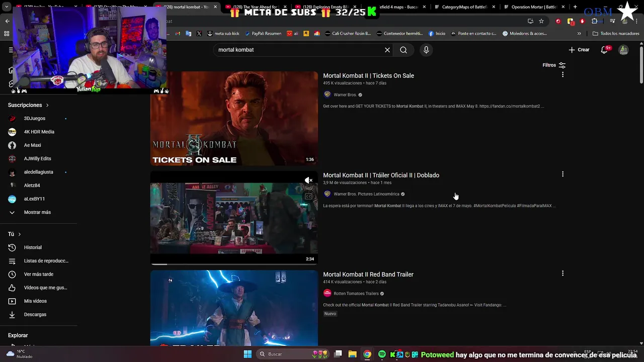Image resolution: width=644 pixels, height=362 pixels.
Task: Unmute the Tráiler Oficial II preview
Action: click(308, 180)
